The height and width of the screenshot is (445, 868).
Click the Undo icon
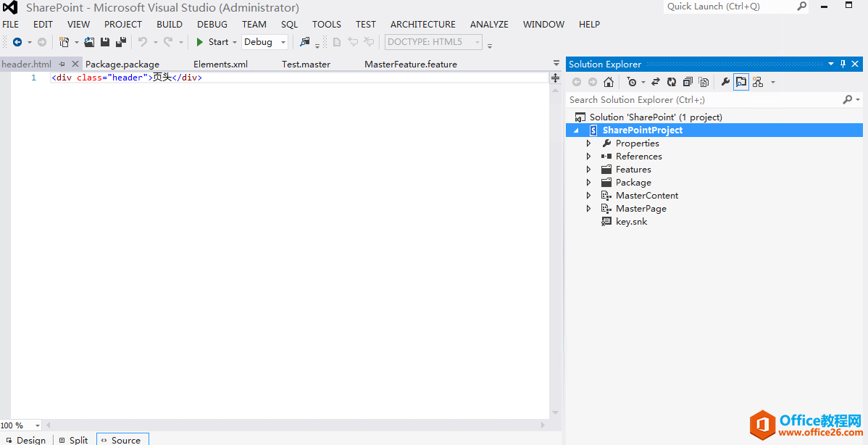pos(143,41)
